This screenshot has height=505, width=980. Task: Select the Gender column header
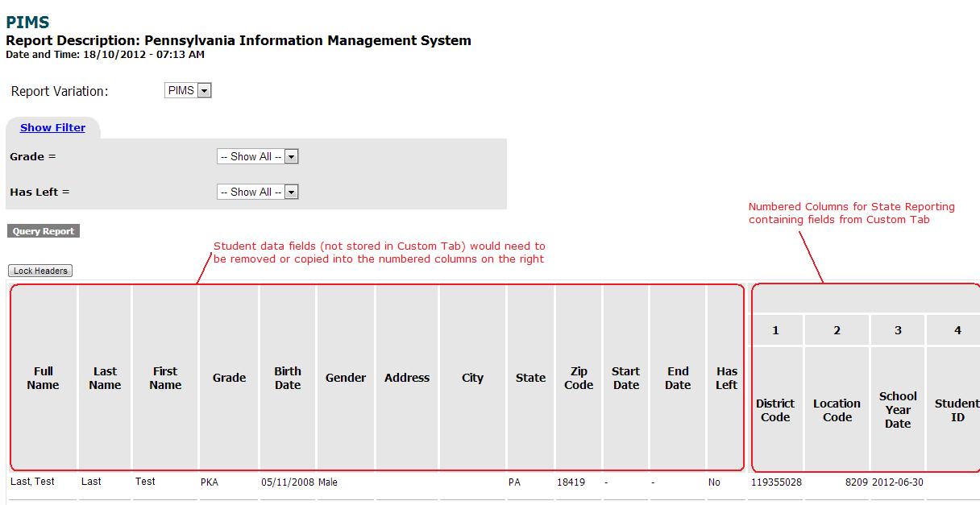pos(346,378)
